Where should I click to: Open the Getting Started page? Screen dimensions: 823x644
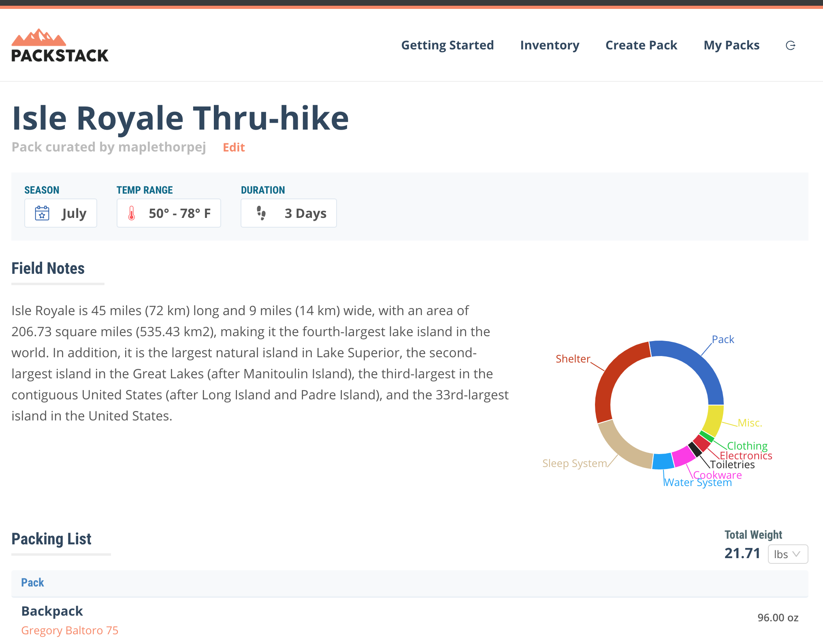[x=448, y=45]
